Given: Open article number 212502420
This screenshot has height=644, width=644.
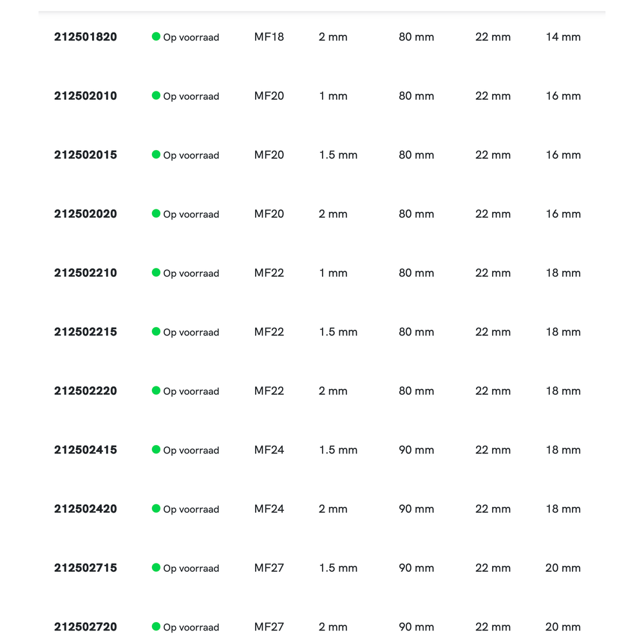Looking at the screenshot, I should coord(86,509).
